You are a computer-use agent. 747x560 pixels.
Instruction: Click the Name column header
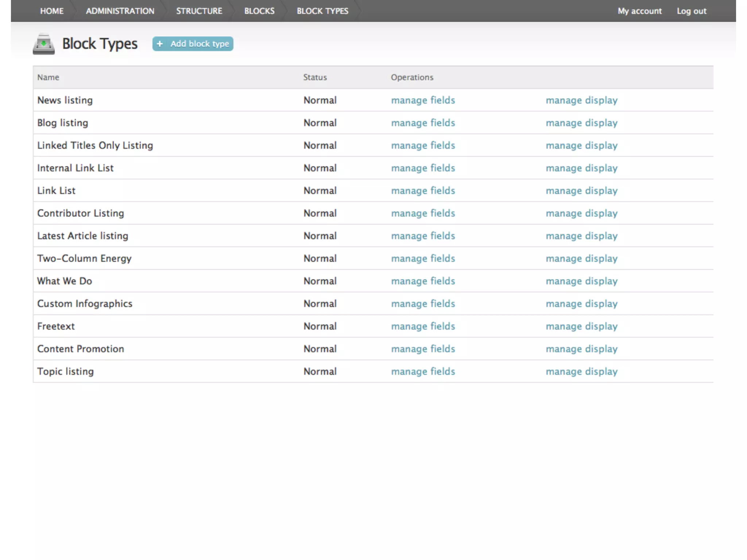coord(48,77)
